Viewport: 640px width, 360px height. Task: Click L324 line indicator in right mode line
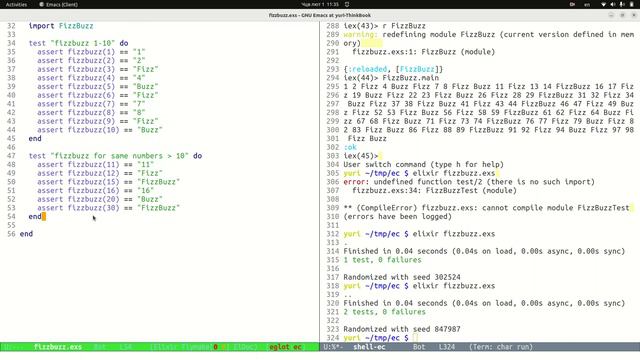[x=447, y=347]
